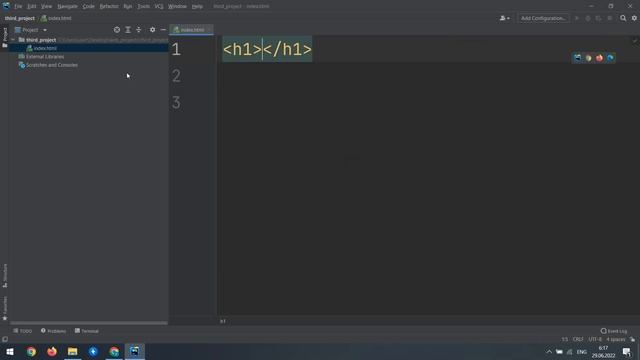Open page in Chrome browser icon
Image resolution: width=640 pixels, height=360 pixels.
588,58
